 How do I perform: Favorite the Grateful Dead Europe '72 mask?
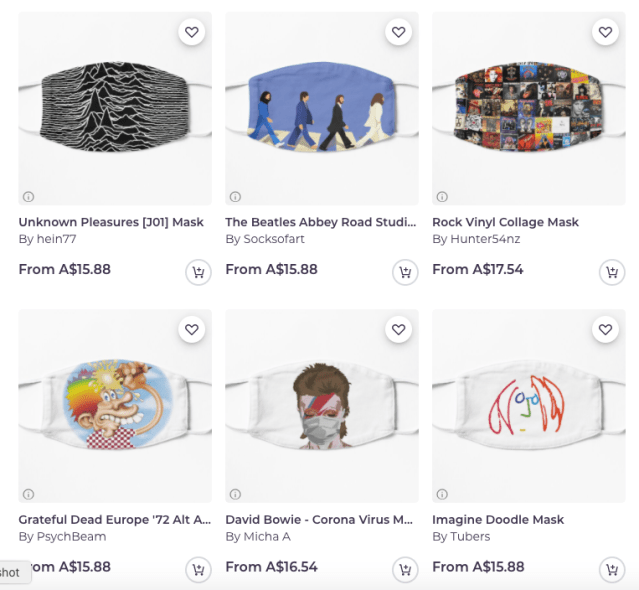192,330
